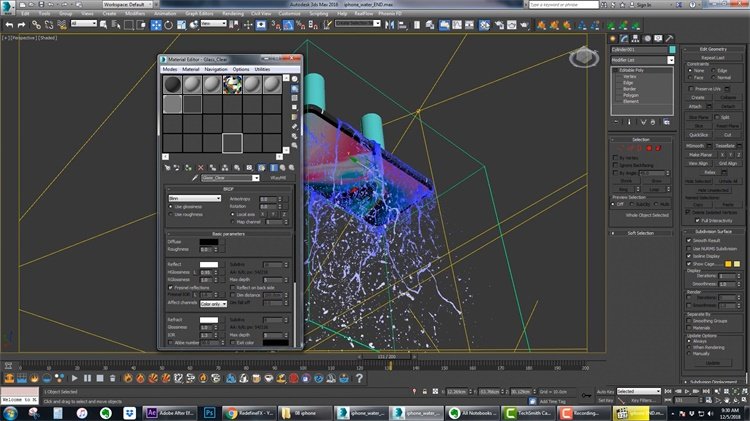This screenshot has height=421, width=750.
Task: Toggle Preserve UVs checkbox
Action: coord(691,89)
